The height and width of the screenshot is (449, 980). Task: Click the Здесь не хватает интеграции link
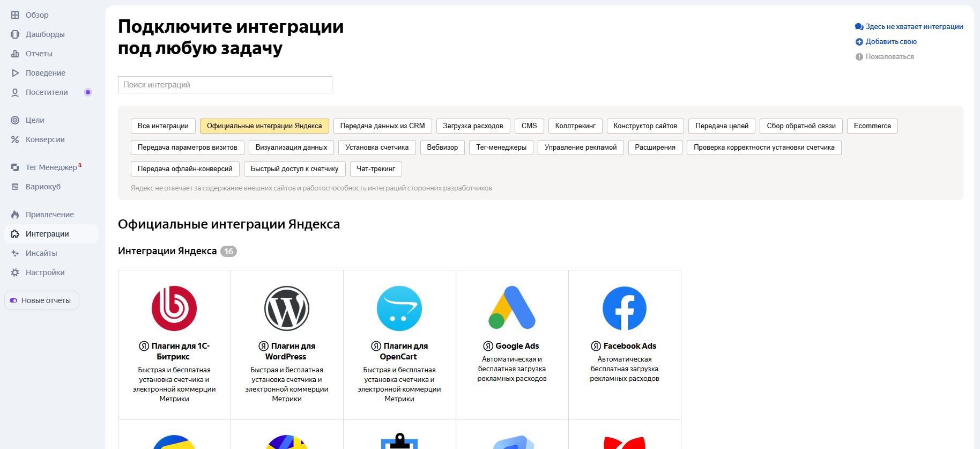914,27
